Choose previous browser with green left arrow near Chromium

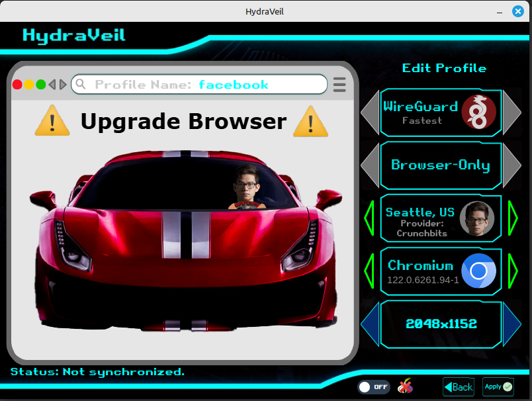[x=369, y=271]
